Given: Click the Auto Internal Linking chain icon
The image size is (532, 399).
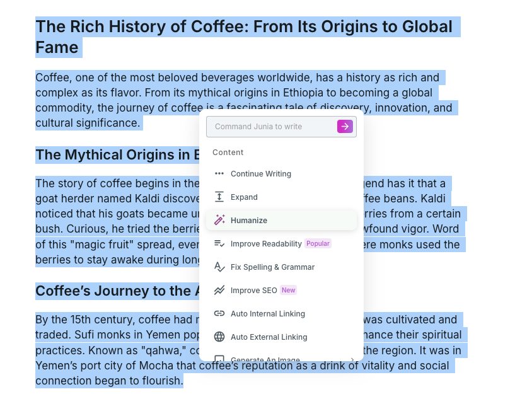Looking at the screenshot, I should [219, 313].
